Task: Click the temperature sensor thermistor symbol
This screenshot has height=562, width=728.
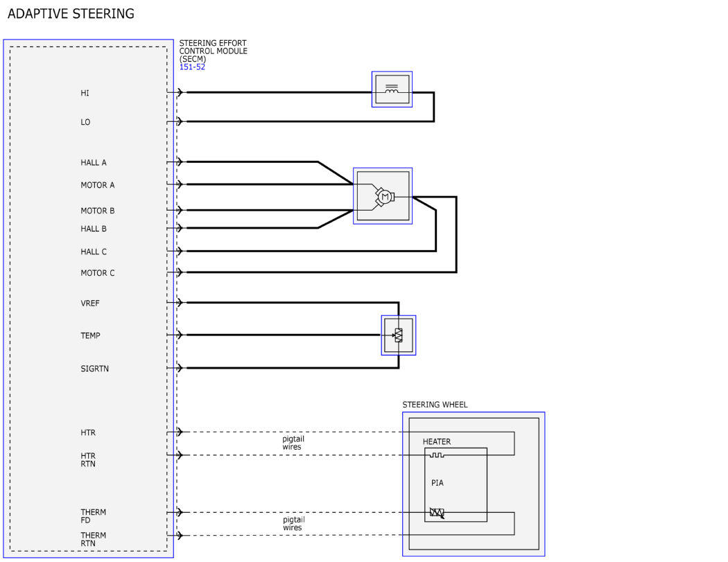Action: pos(399,335)
